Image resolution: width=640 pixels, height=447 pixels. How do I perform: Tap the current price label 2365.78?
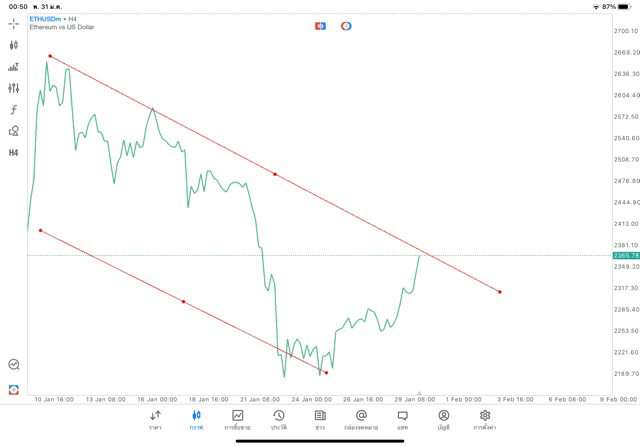tap(626, 256)
